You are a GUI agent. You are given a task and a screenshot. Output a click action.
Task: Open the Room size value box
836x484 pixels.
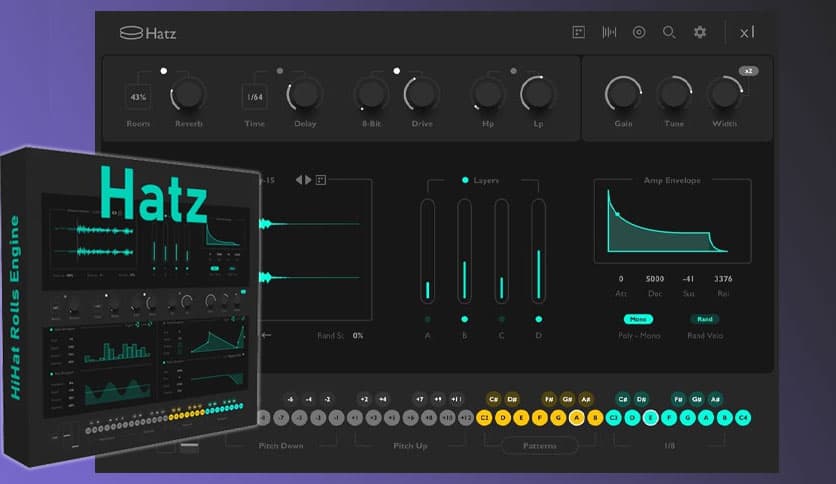tap(138, 97)
